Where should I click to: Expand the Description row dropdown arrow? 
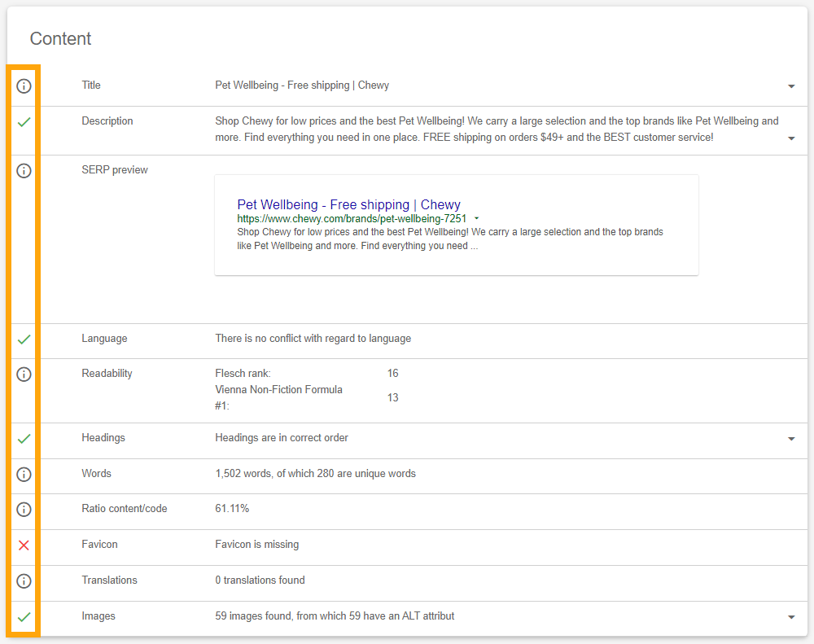coord(791,138)
